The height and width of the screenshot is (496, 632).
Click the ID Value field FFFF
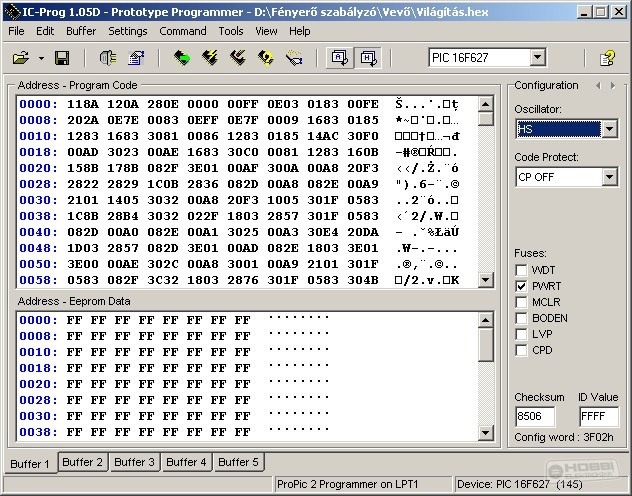pos(599,416)
